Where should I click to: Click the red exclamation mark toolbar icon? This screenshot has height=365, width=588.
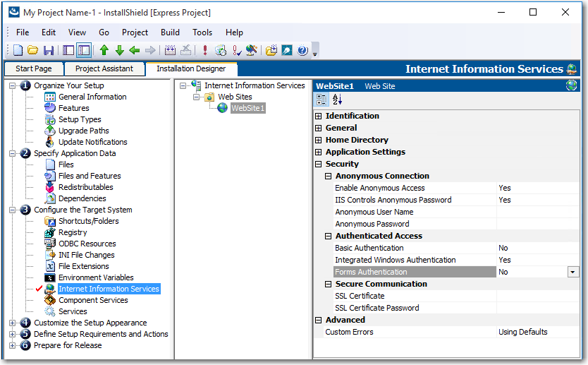205,50
